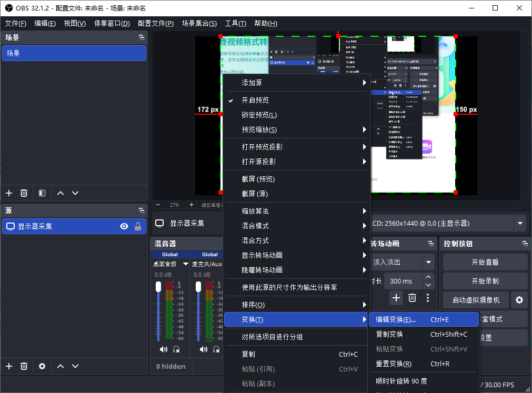Open 桌面音频 channel dropdown arrow
Viewport: 532px width, 393px height.
pyautogui.click(x=186, y=264)
